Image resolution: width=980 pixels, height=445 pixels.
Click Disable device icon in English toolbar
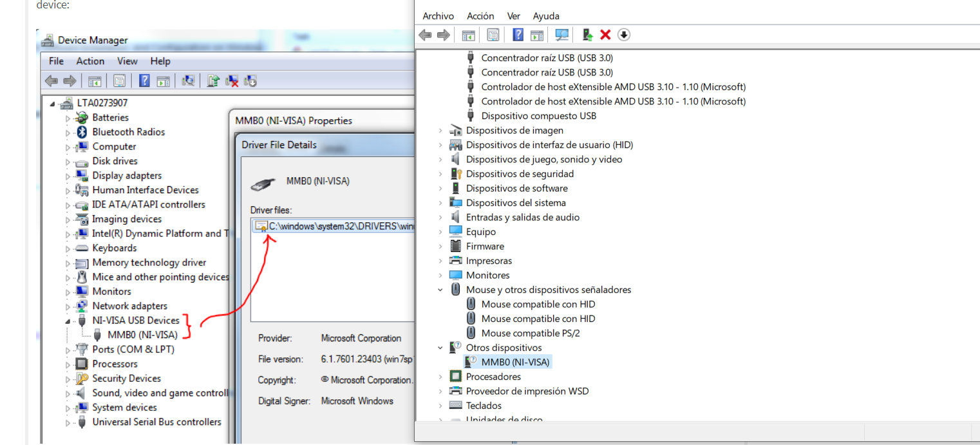click(x=250, y=81)
